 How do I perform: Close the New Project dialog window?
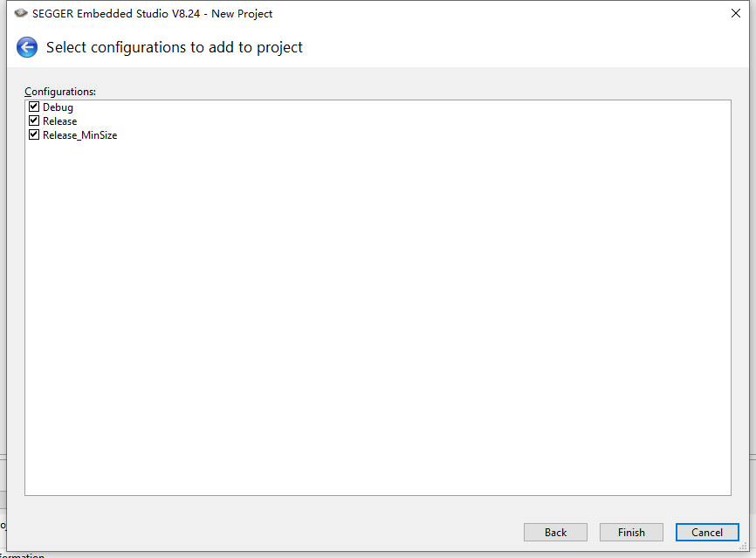(x=735, y=13)
